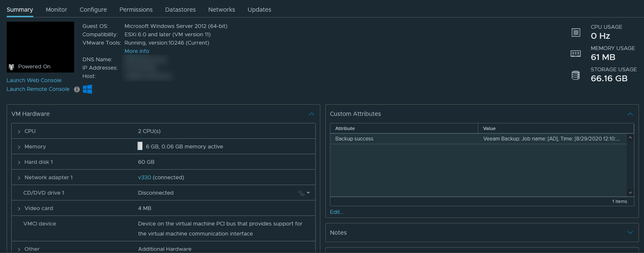
Task: Open the Datastores tab
Action: [180, 10]
